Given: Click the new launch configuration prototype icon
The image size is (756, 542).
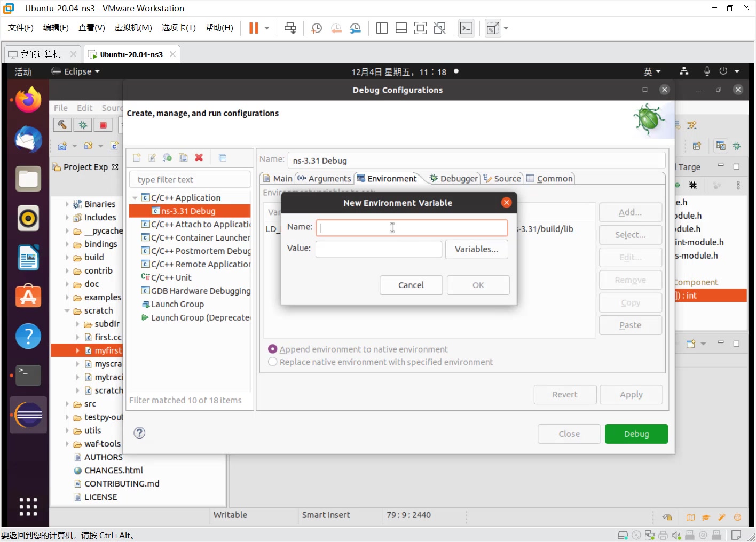Looking at the screenshot, I should pyautogui.click(x=152, y=158).
